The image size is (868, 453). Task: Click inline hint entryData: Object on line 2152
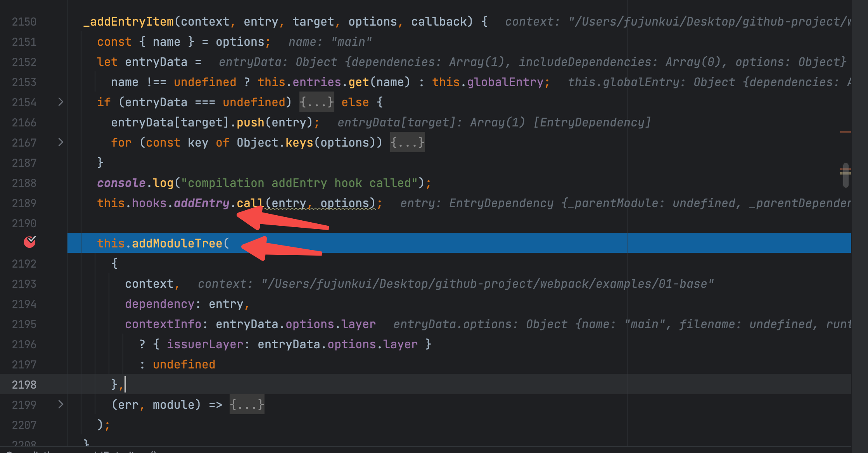278,62
